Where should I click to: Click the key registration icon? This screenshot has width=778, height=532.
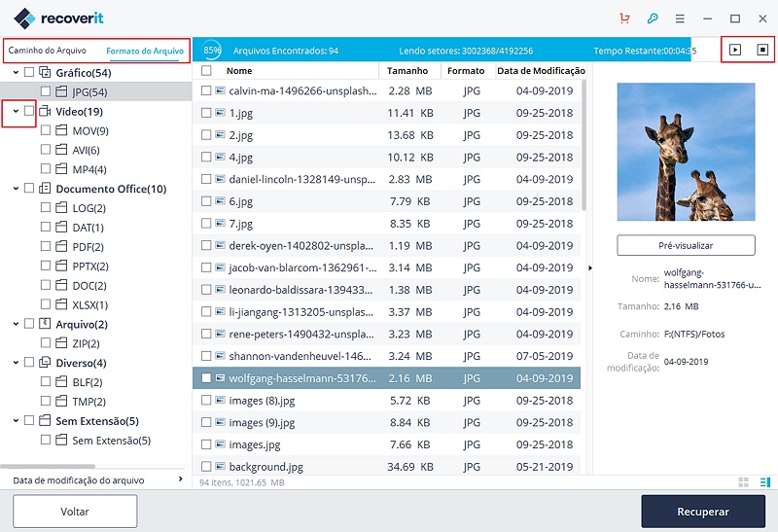pos(652,18)
